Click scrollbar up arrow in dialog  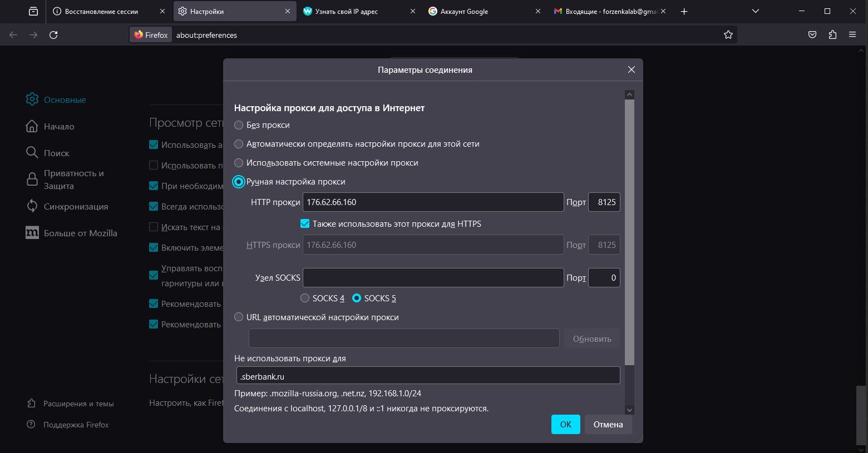click(629, 95)
